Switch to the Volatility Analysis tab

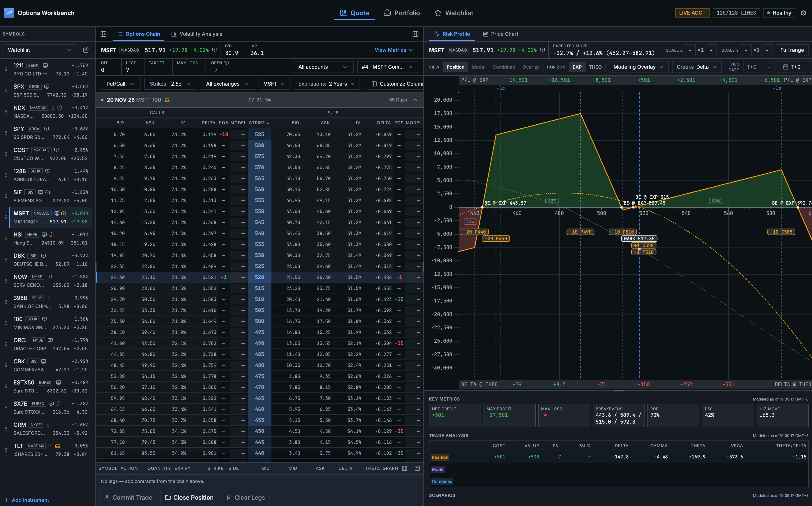click(197, 34)
